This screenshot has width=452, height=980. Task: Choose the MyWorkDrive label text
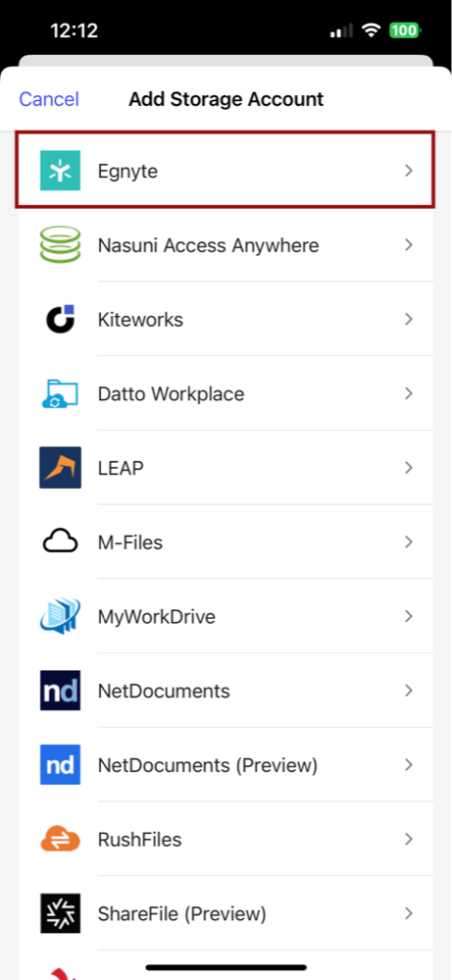pyautogui.click(x=157, y=617)
